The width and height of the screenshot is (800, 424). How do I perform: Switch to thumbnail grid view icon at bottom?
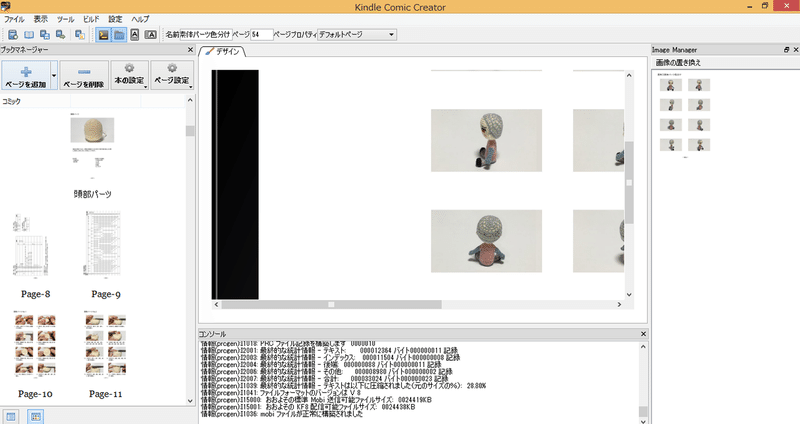click(36, 416)
